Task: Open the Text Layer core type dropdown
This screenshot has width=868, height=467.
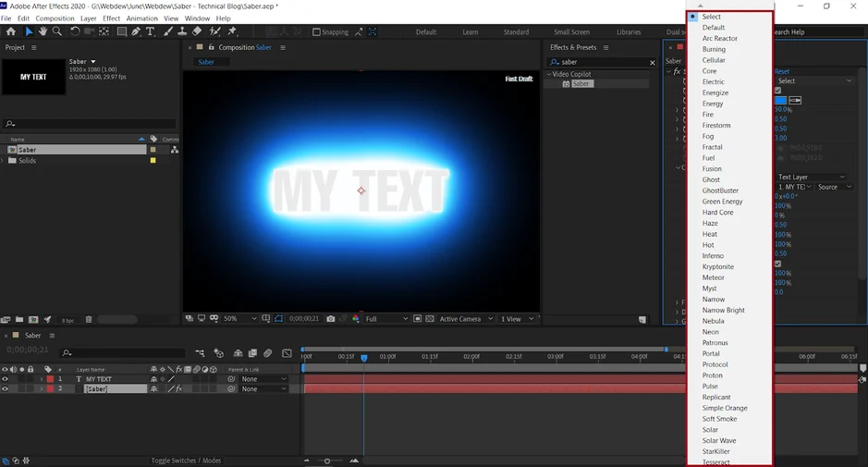Action: tap(812, 177)
